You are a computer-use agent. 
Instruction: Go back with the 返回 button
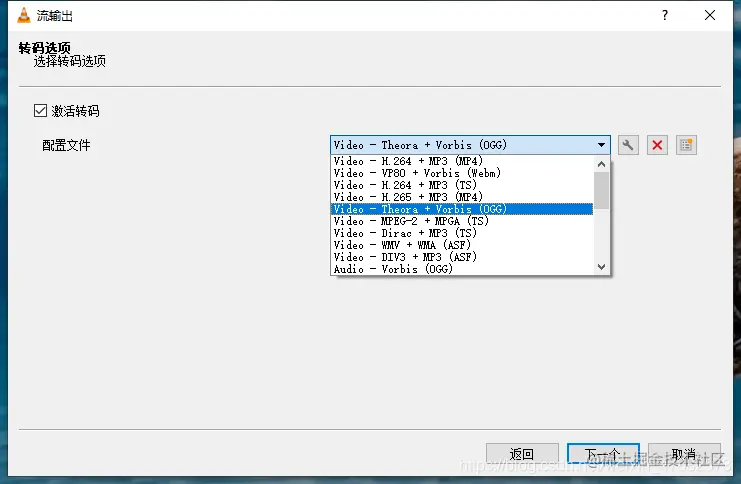[522, 454]
